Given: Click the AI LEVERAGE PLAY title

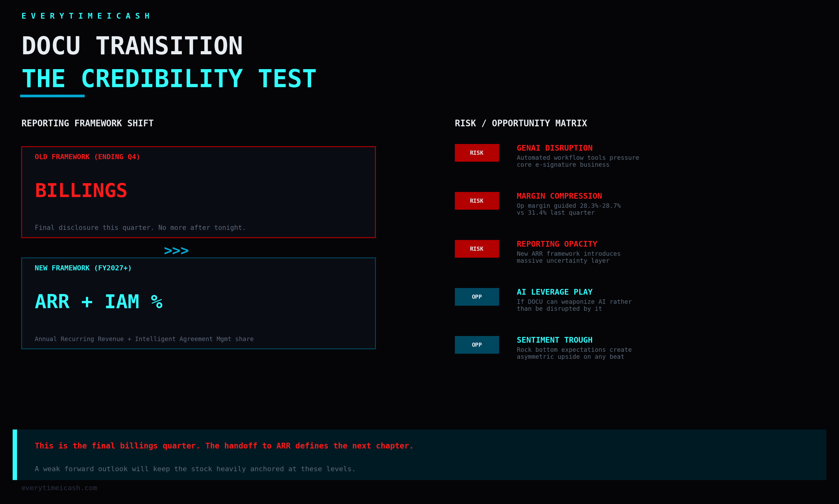Looking at the screenshot, I should (x=554, y=292).
